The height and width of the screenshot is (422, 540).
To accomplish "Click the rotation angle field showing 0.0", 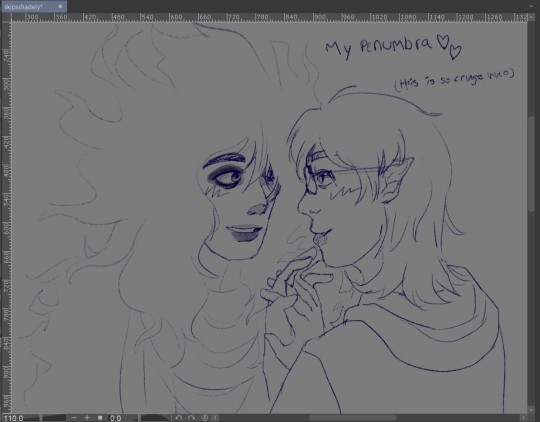I will tap(116, 418).
